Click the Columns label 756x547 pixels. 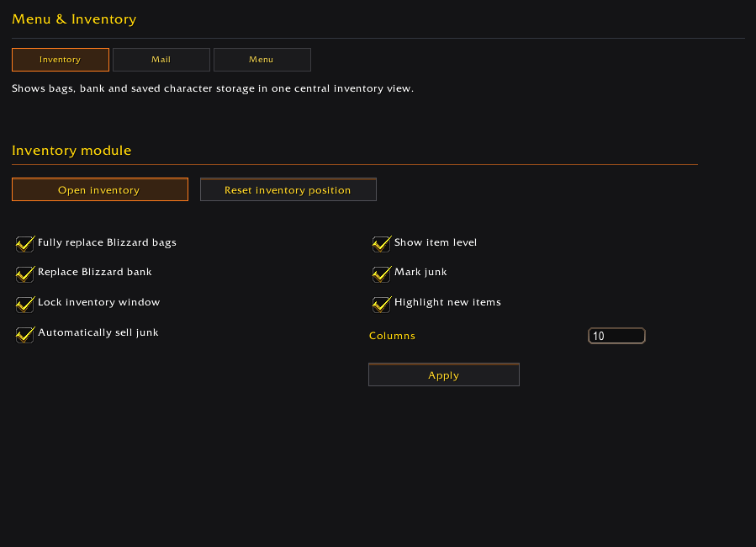click(392, 336)
